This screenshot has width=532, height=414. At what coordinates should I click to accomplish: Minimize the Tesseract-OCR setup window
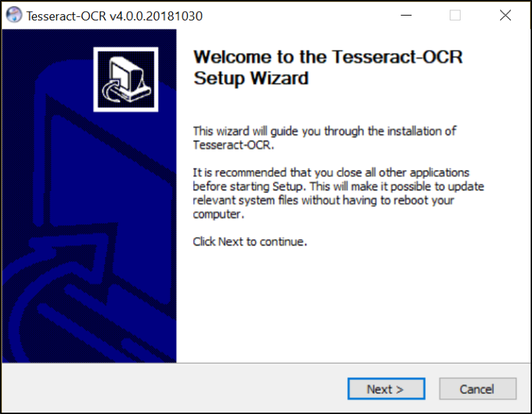point(405,15)
